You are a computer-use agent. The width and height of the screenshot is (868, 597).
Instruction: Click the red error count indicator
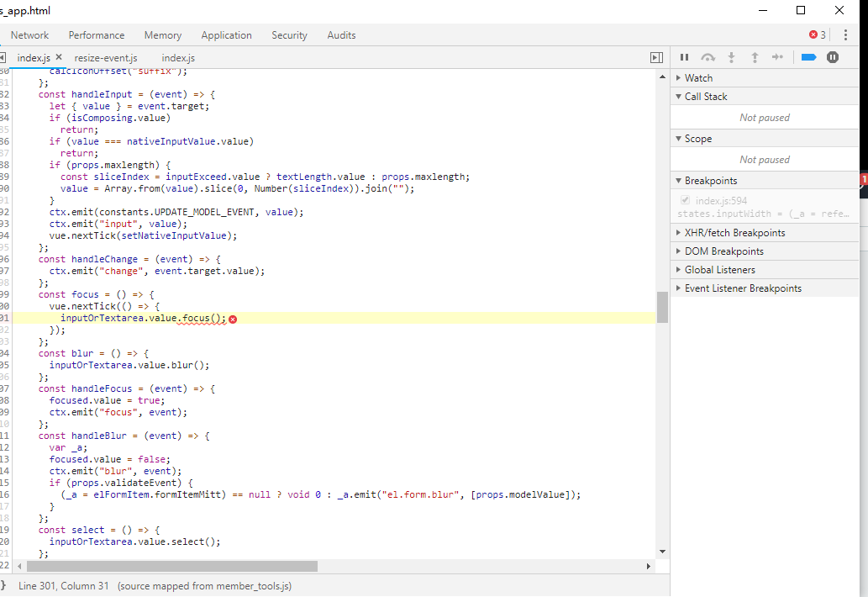[x=817, y=34]
